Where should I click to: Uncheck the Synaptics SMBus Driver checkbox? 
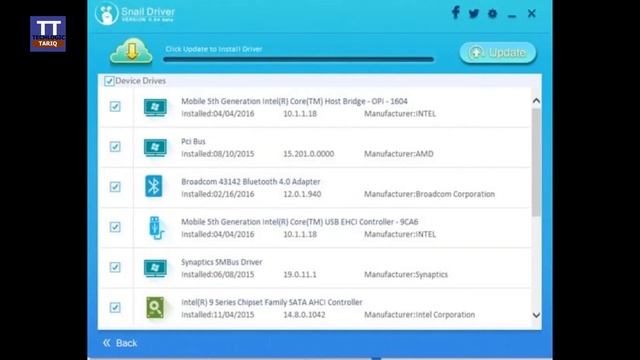[x=115, y=267]
